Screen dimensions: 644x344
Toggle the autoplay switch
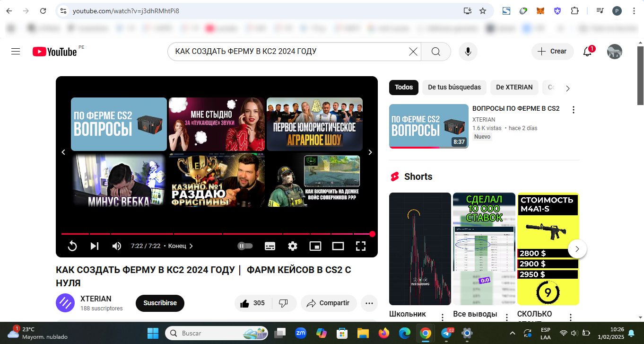[x=245, y=246]
